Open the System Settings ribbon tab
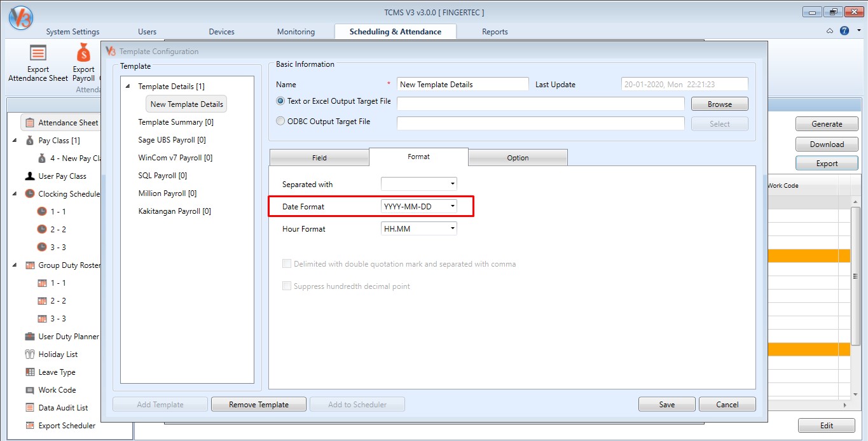 [72, 32]
